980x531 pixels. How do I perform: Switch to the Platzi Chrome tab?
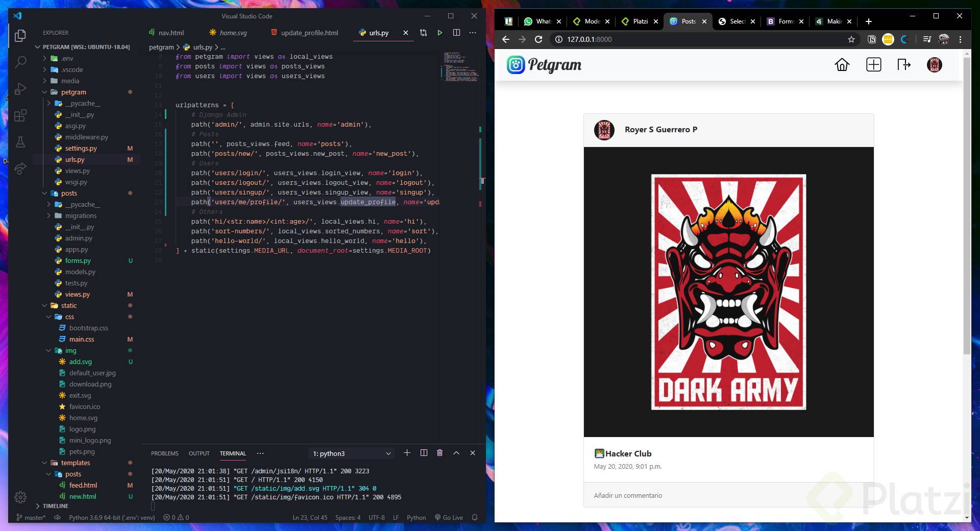[x=640, y=21]
